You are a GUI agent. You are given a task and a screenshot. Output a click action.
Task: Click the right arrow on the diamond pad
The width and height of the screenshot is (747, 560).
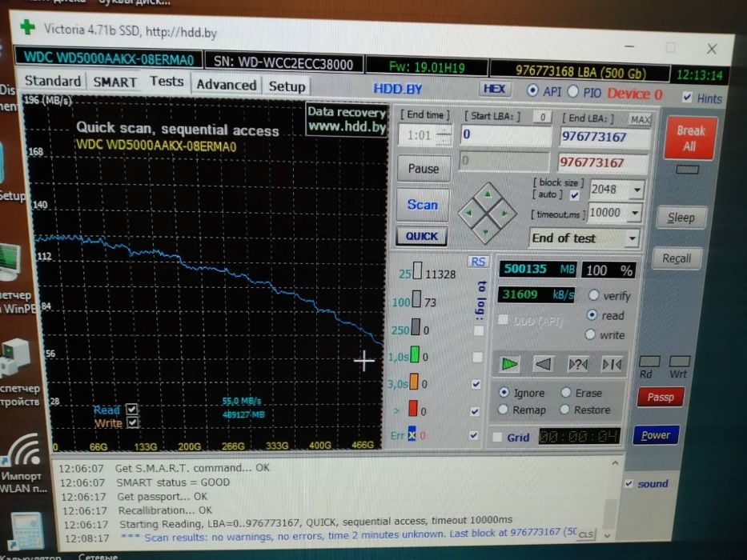[x=505, y=214]
